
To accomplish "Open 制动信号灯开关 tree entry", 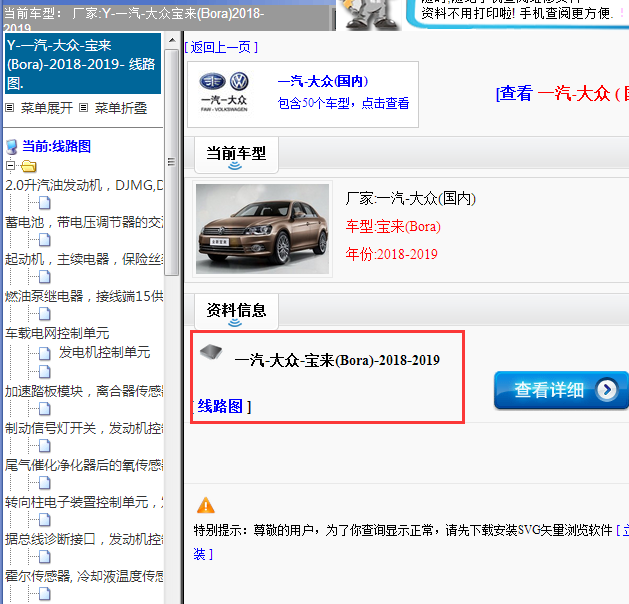I will pos(84,428).
